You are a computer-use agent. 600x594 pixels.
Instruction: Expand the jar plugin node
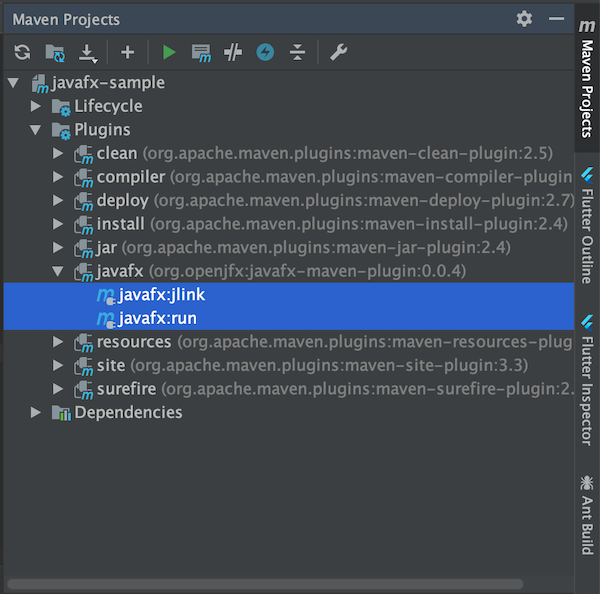58,248
